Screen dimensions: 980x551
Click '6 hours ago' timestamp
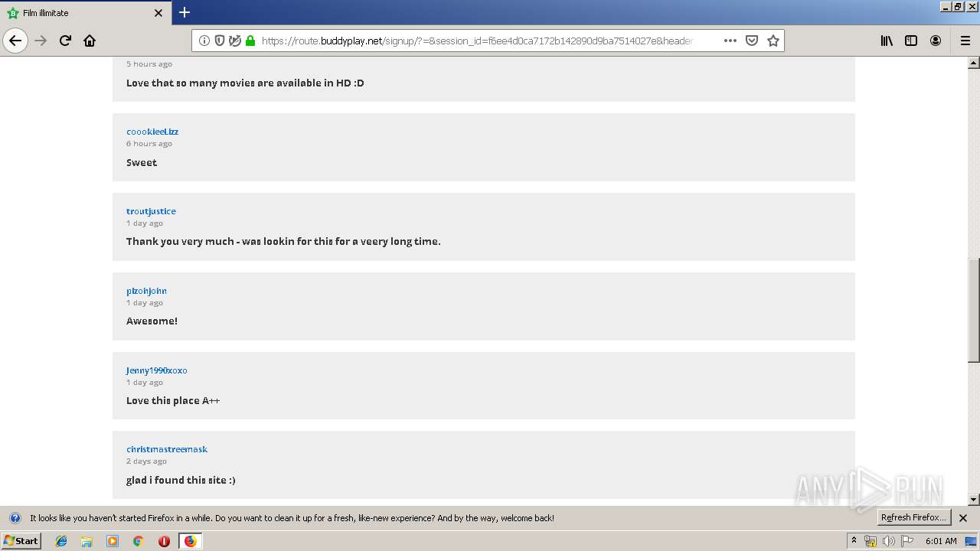149,144
